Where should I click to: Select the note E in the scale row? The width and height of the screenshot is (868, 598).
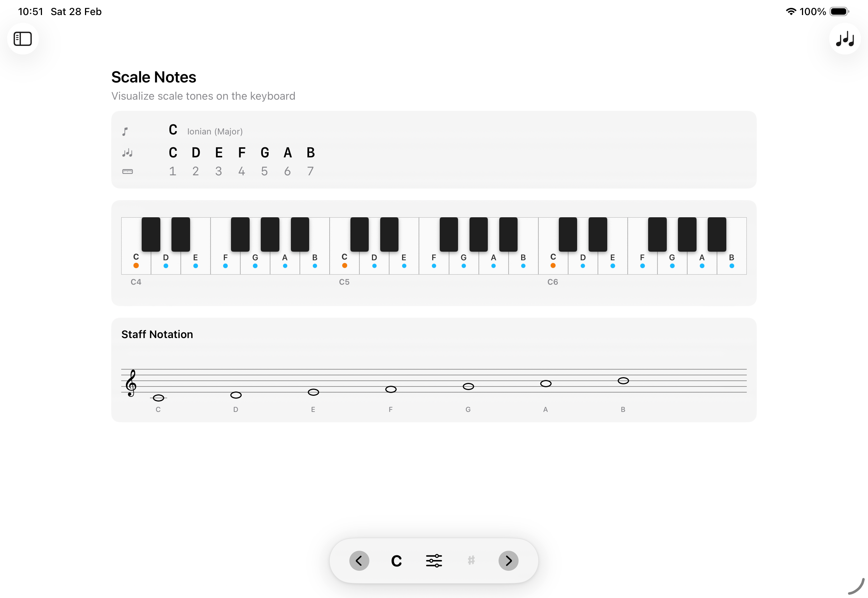[x=219, y=152]
